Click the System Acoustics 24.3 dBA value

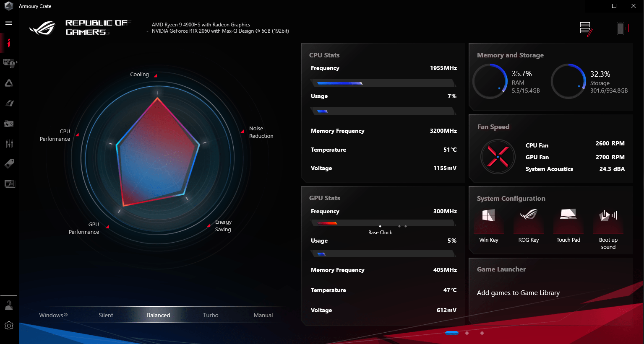coord(612,169)
